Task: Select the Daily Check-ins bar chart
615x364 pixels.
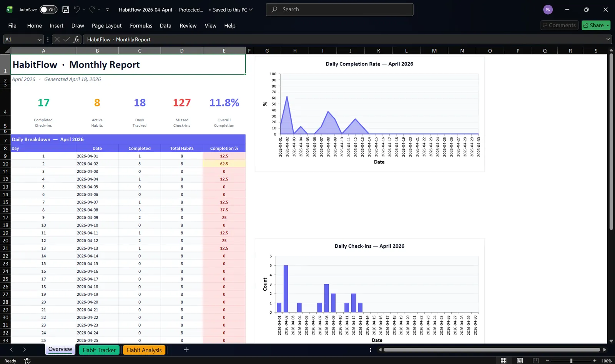Action: pyautogui.click(x=369, y=291)
